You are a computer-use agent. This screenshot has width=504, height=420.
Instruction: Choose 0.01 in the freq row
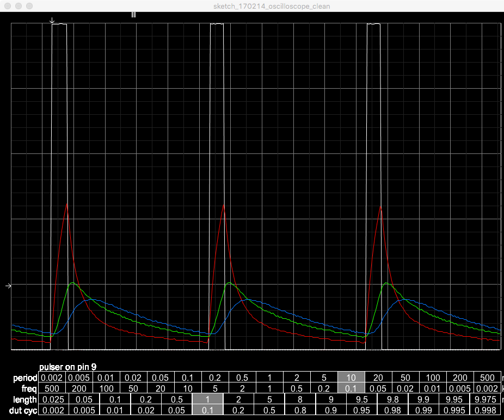[x=433, y=388]
